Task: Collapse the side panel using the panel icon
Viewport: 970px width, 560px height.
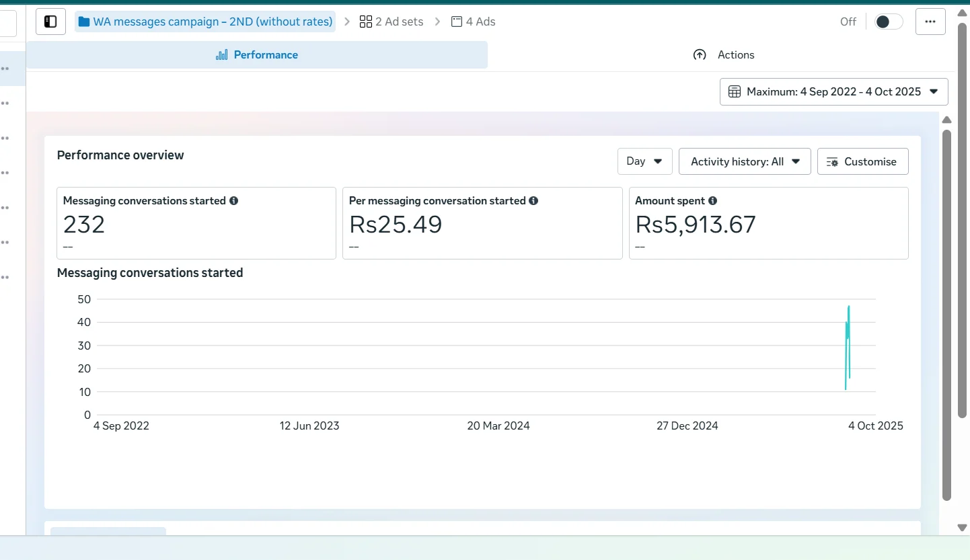Action: (x=50, y=22)
